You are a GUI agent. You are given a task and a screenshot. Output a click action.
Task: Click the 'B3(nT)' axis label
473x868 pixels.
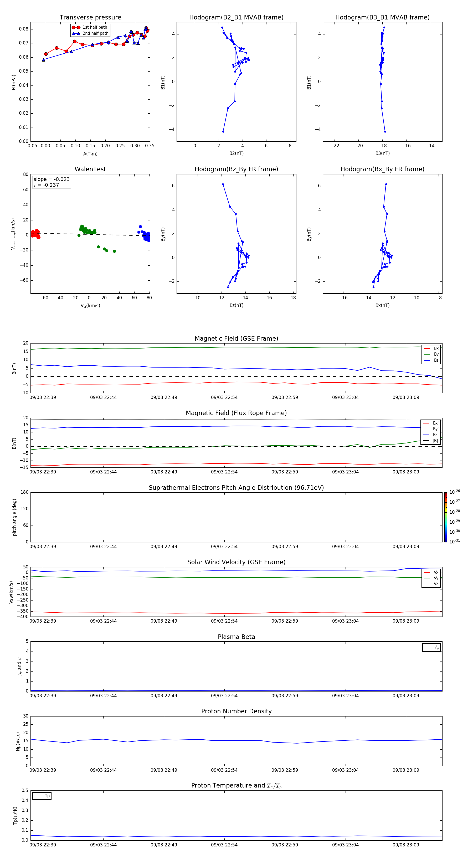(382, 153)
